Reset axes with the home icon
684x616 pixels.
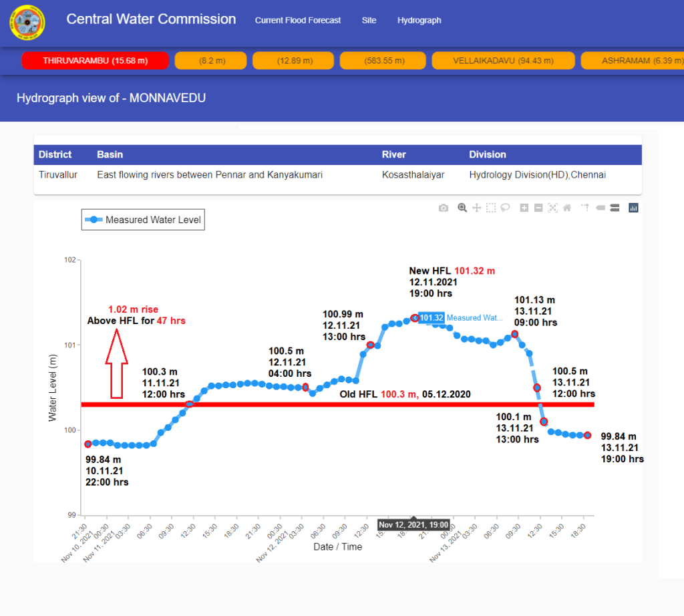pos(566,208)
